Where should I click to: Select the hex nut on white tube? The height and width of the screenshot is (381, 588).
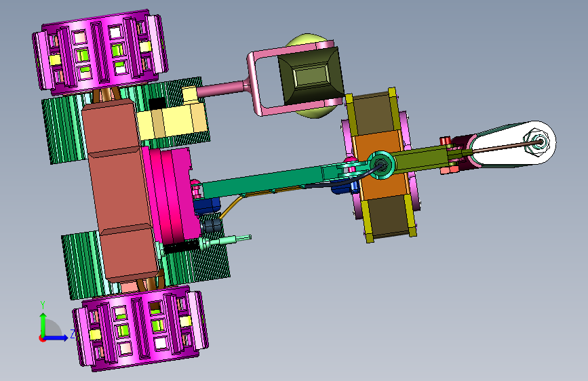(538, 142)
